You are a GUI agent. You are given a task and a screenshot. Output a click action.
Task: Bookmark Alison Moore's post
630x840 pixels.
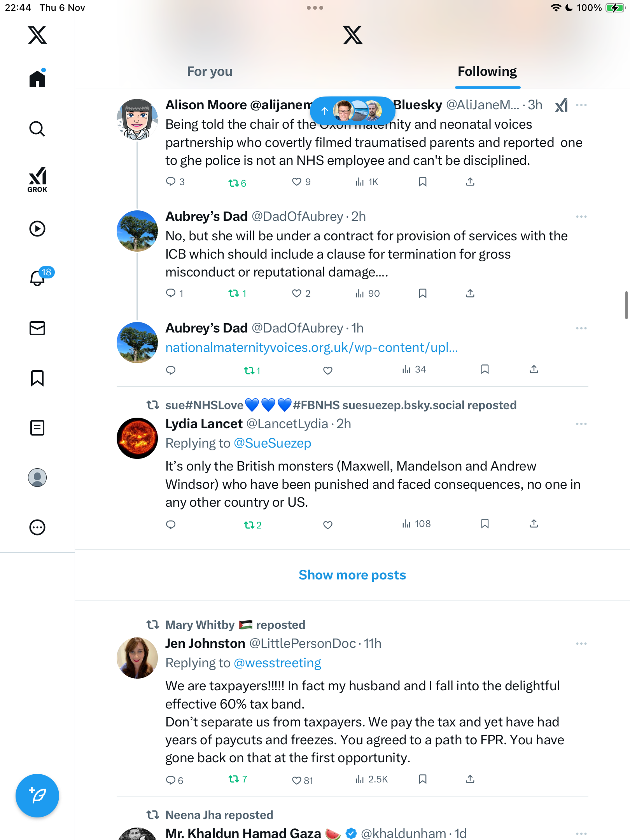tap(423, 182)
